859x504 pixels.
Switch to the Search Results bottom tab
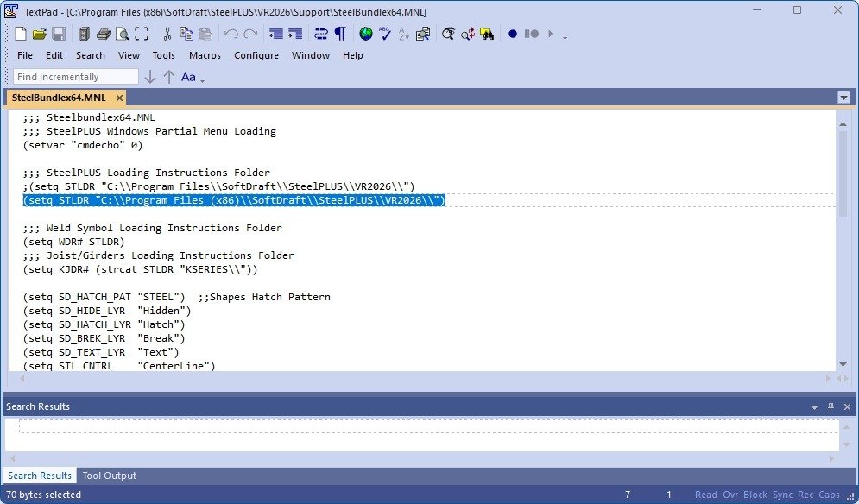[x=40, y=476]
